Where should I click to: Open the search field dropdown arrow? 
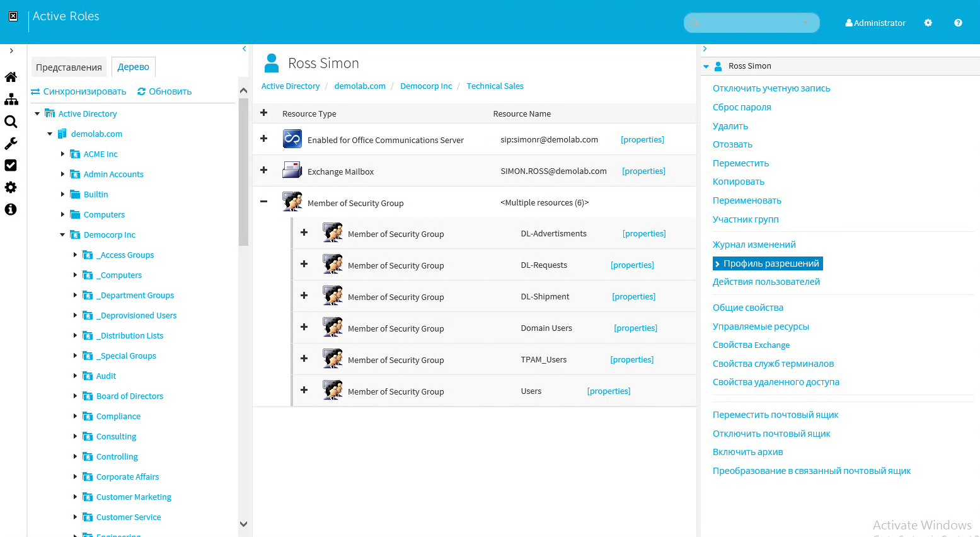click(805, 23)
